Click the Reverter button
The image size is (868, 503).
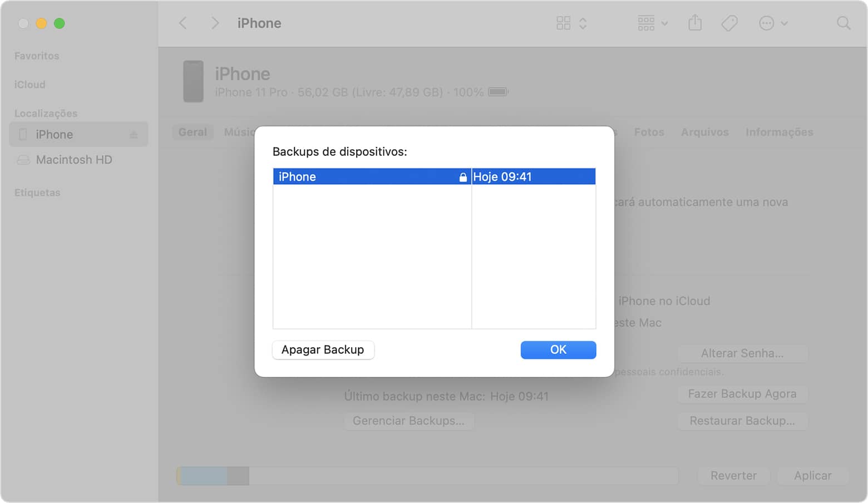733,476
